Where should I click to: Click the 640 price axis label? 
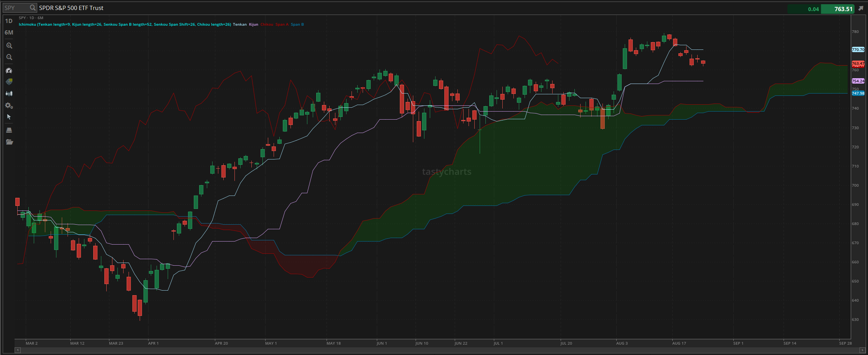click(855, 300)
